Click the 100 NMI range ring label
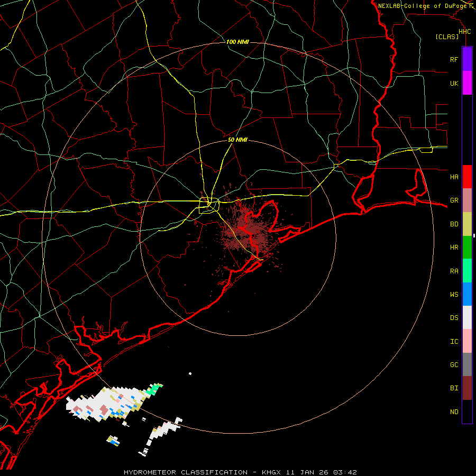The height and width of the screenshot is (476, 476). click(237, 42)
